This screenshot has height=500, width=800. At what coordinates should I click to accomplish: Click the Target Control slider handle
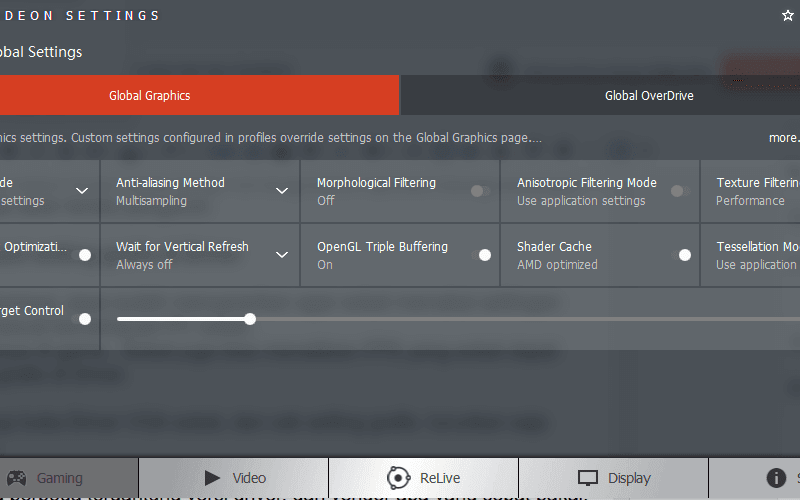click(x=249, y=319)
